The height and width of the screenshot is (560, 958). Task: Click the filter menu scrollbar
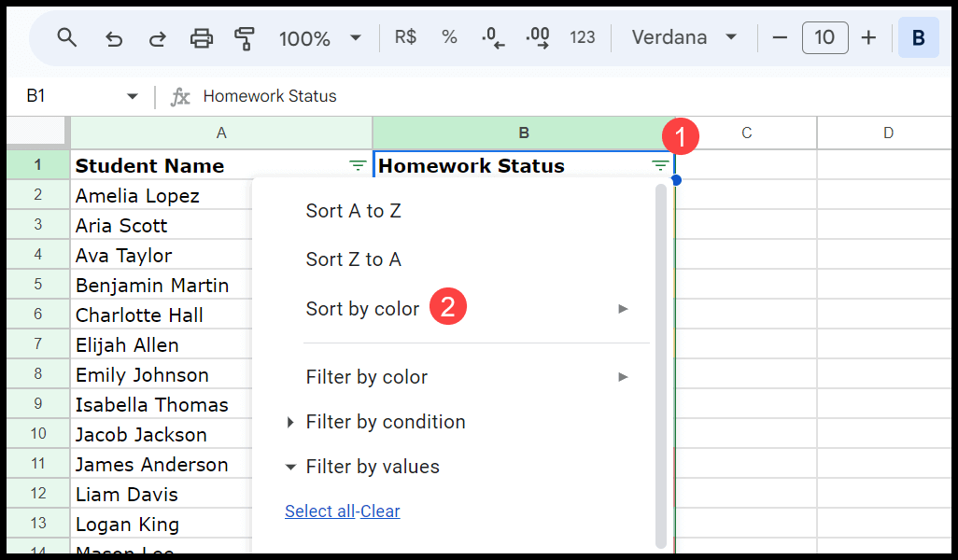point(660,367)
